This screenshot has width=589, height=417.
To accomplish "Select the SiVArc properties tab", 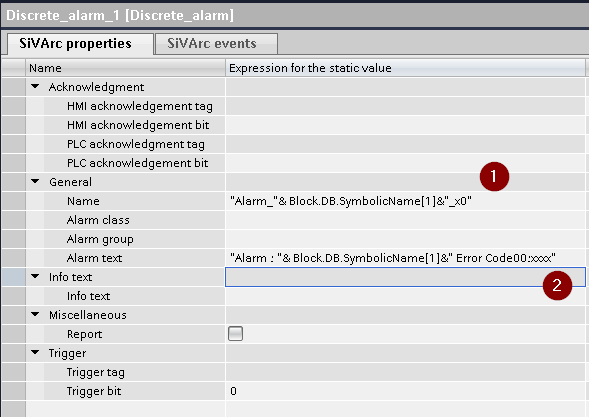I will (80, 44).
